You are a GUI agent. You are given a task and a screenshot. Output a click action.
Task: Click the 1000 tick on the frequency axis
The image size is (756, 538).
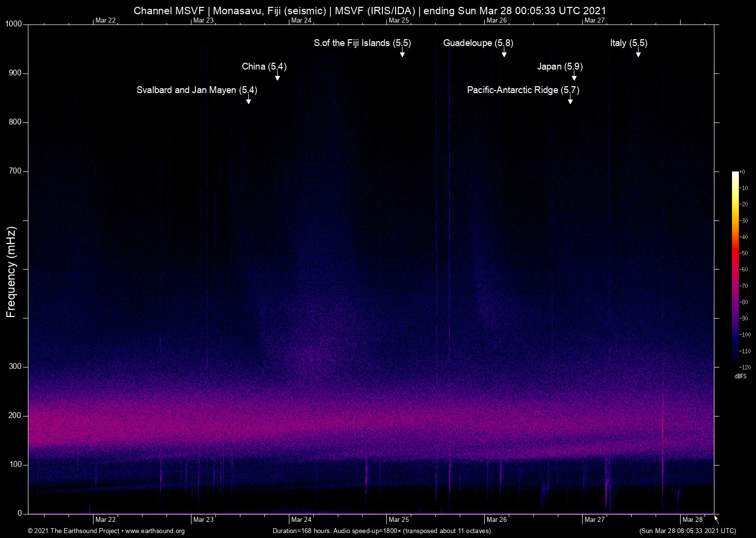(14, 24)
